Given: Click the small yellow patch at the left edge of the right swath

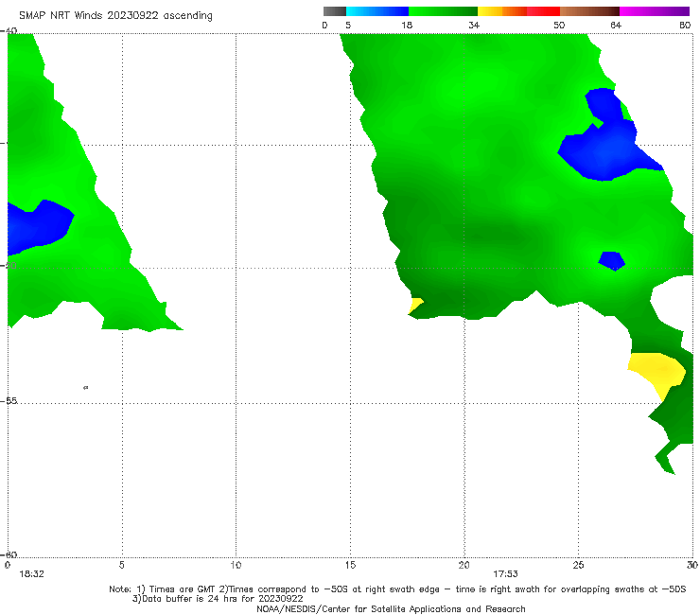Looking at the screenshot, I should click(415, 305).
